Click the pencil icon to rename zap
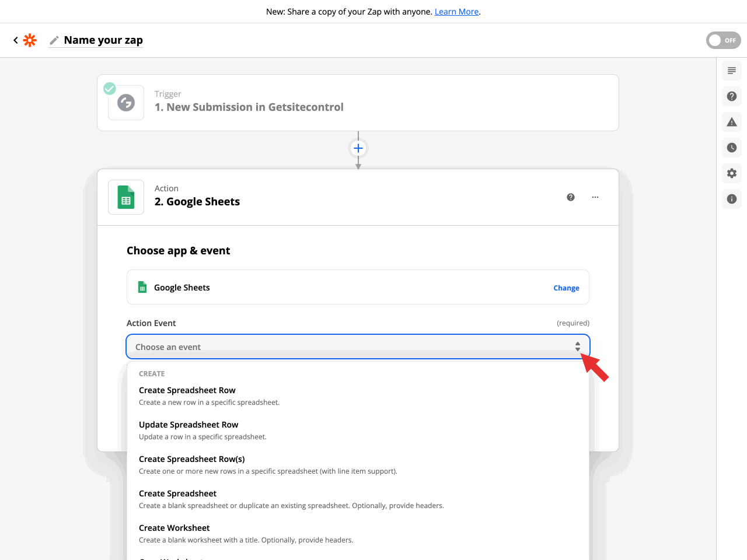 point(54,40)
